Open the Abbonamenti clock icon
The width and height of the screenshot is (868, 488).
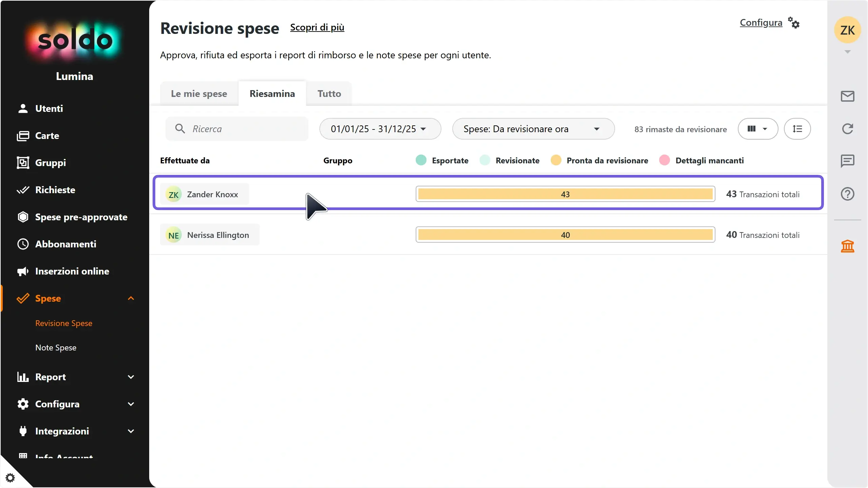[x=23, y=244]
